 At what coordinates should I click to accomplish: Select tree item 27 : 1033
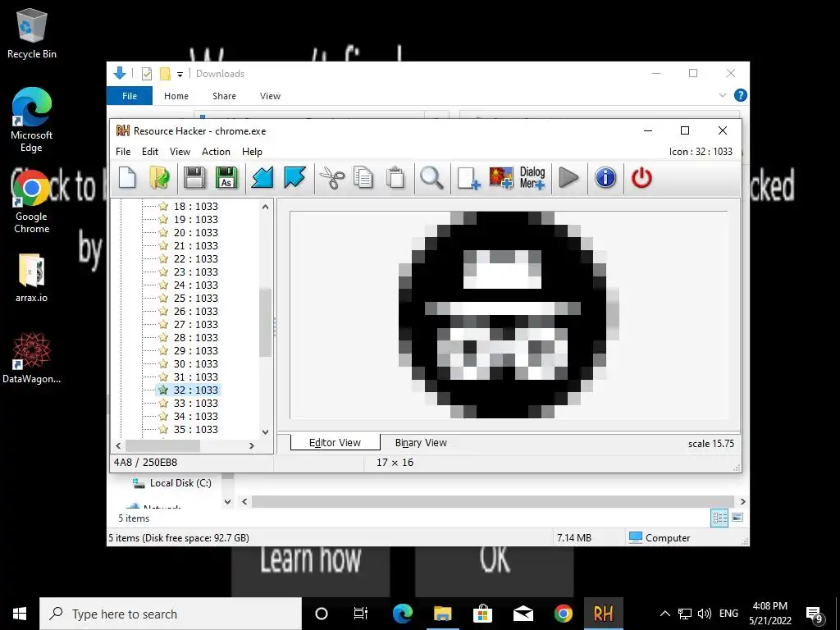195,325
